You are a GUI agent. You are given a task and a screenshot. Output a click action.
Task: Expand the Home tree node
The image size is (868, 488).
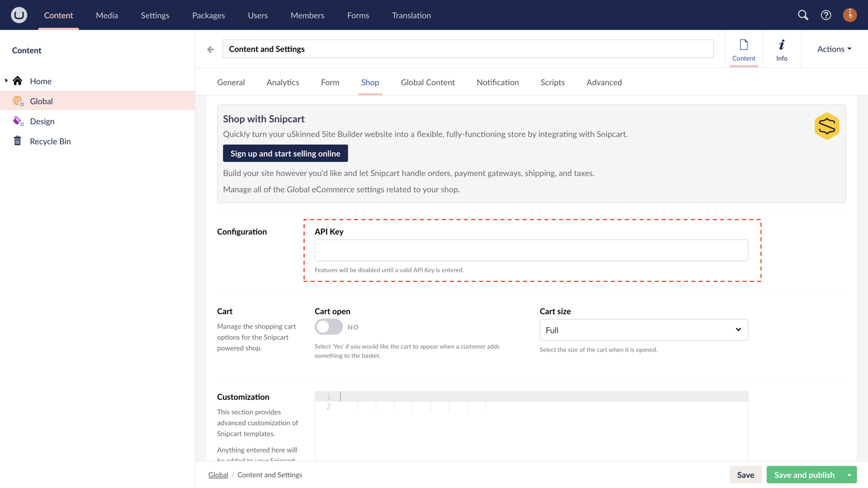click(5, 80)
